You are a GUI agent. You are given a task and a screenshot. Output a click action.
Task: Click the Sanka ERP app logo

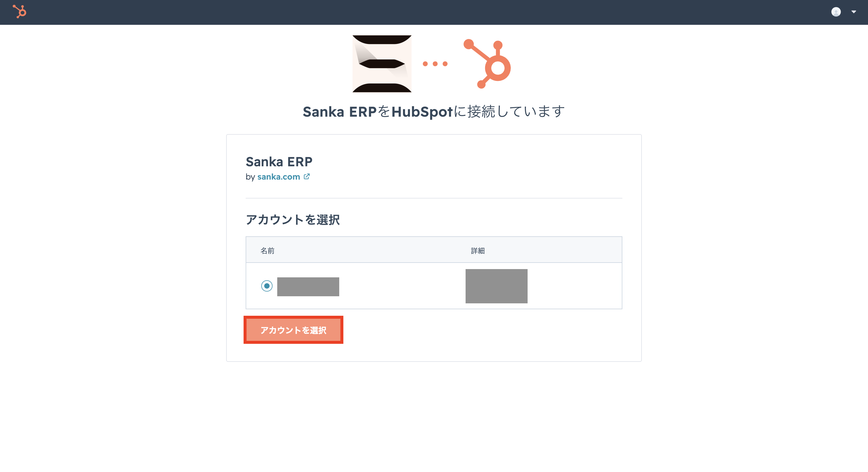[382, 64]
